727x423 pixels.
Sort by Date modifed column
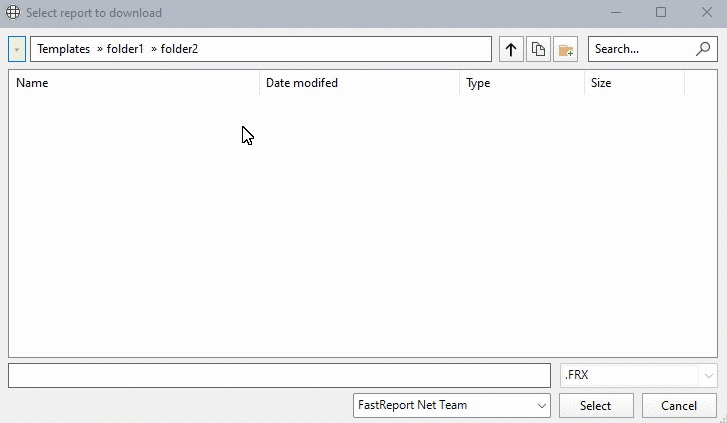tap(359, 83)
